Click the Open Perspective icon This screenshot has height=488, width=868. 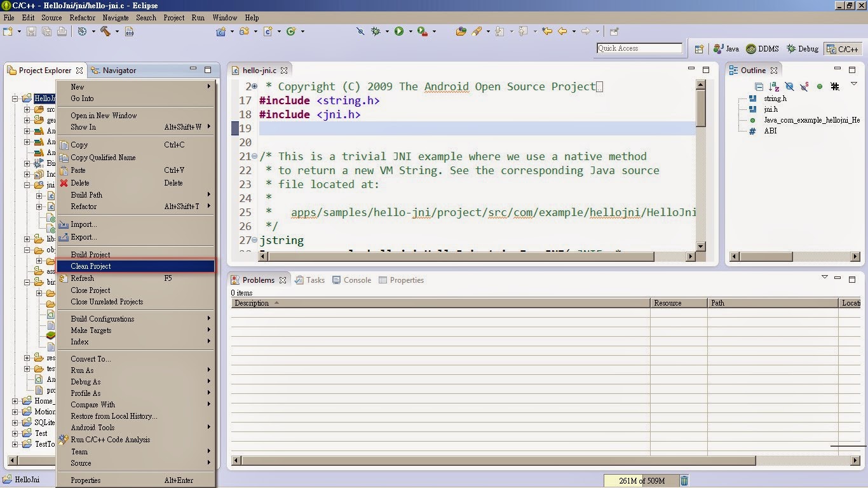click(x=699, y=49)
